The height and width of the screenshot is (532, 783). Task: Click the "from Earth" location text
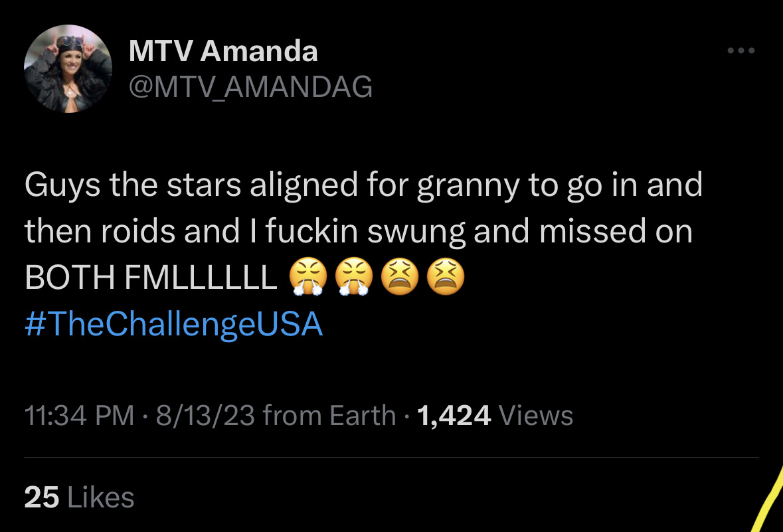[329, 416]
